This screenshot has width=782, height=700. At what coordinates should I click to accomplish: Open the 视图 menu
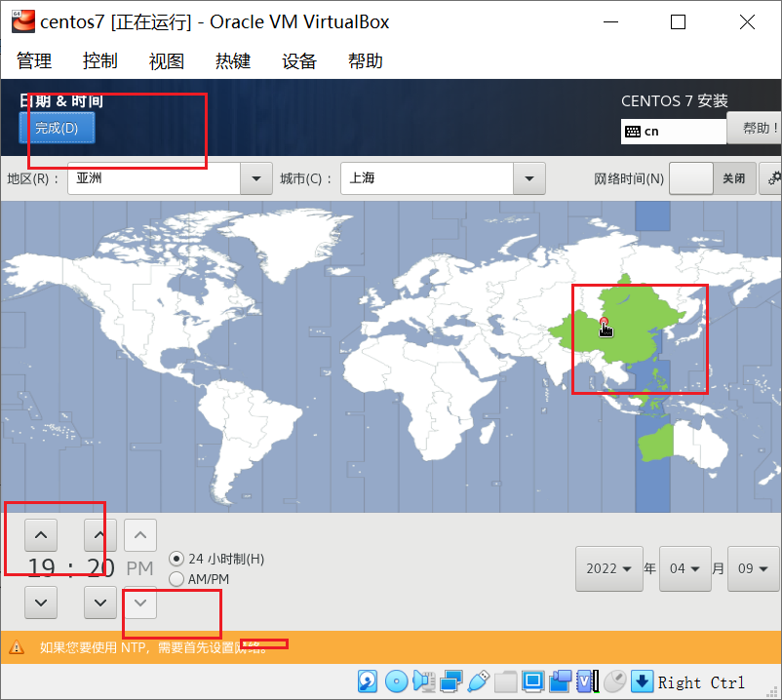tap(167, 60)
